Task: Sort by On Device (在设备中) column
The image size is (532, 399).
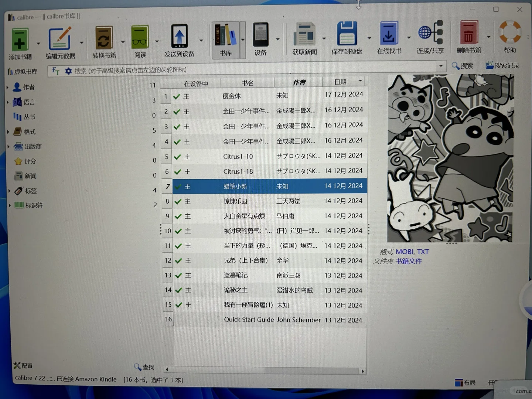Action: point(196,84)
